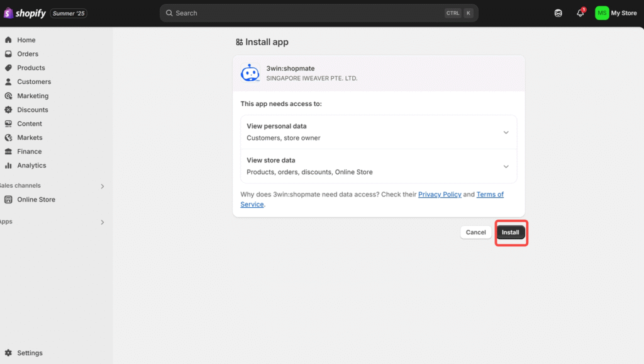Click the Products tag icon
The image size is (644, 364).
pos(8,68)
